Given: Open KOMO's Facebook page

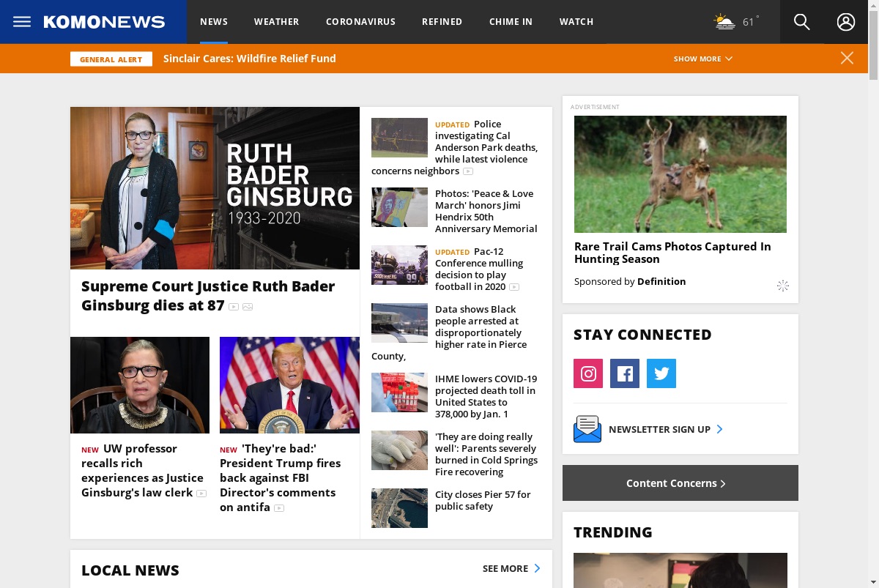Looking at the screenshot, I should pos(625,373).
